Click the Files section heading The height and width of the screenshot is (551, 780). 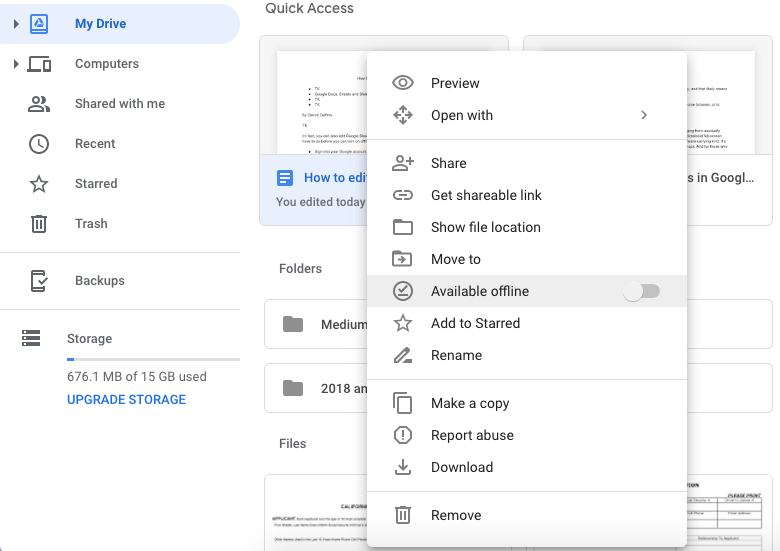[x=292, y=444]
